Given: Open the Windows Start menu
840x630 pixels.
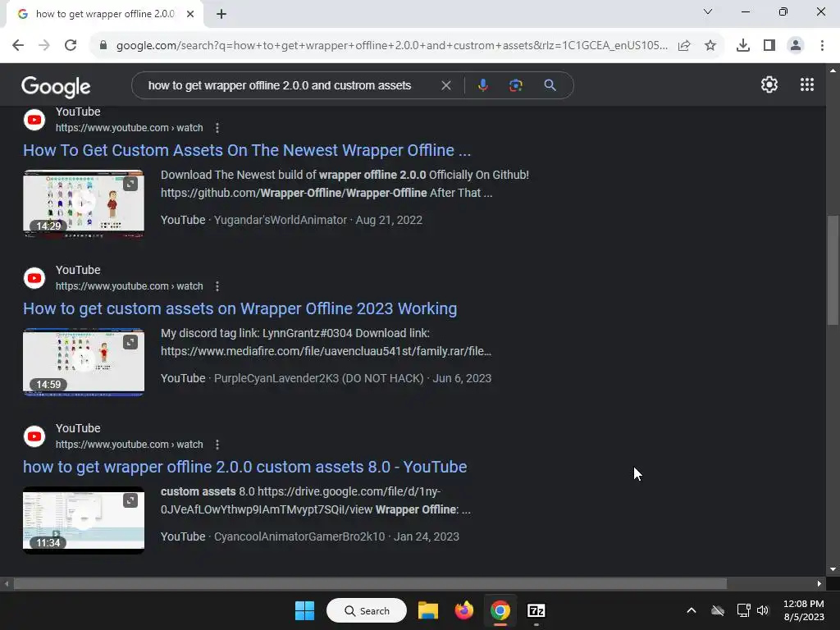Looking at the screenshot, I should (x=305, y=610).
